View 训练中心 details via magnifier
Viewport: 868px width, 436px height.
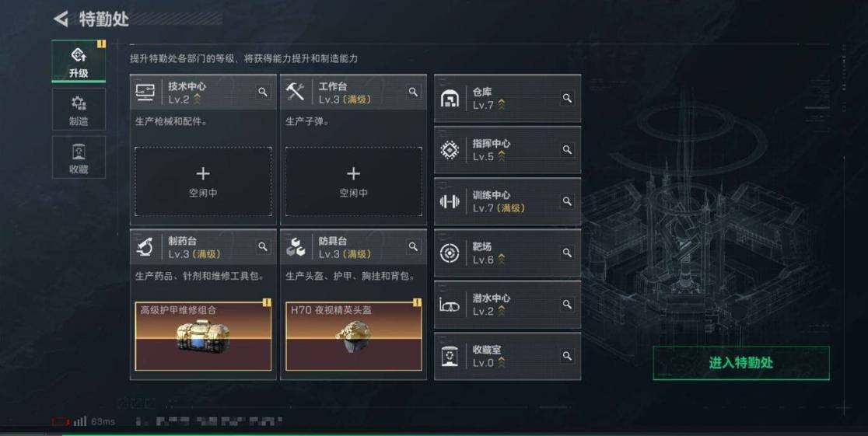pyautogui.click(x=567, y=201)
